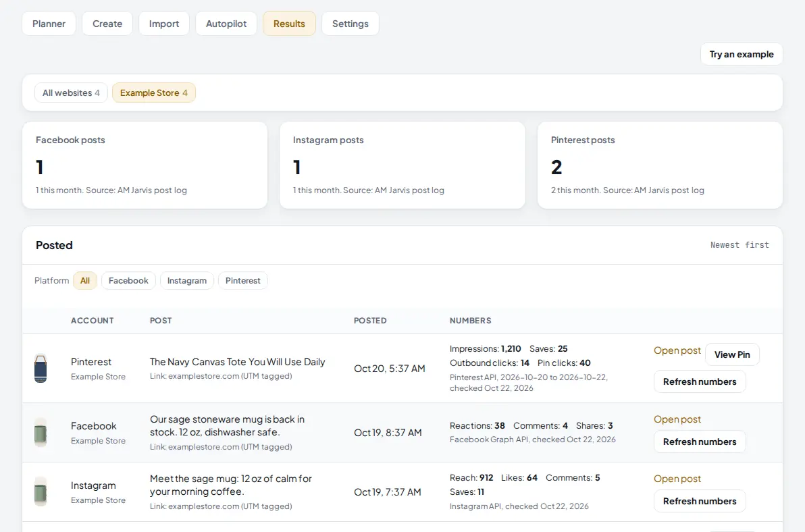Viewport: 805px width, 532px height.
Task: Filter posted list by Facebook
Action: click(128, 281)
